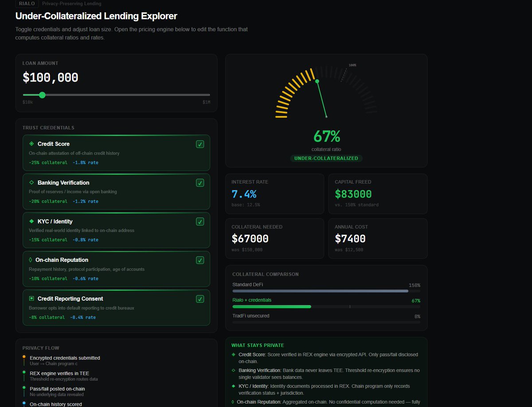The height and width of the screenshot is (407, 532).
Task: Click the $7400 annual cost value
Action: (x=350, y=239)
